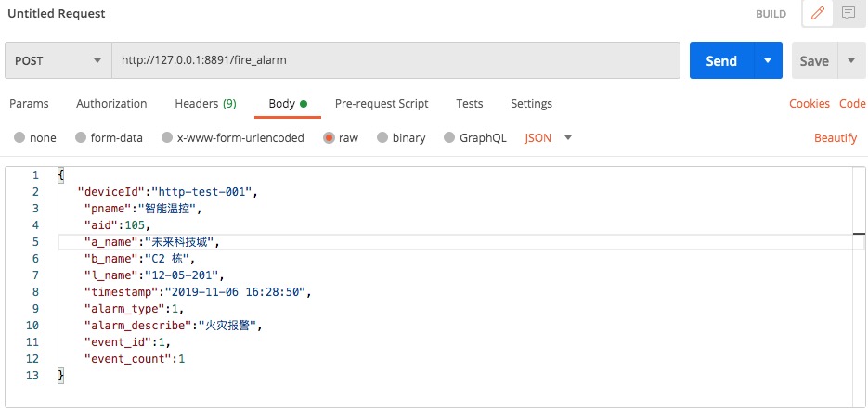Viewport: 868px width, 410px height.
Task: Switch to the Params tab
Action: [28, 104]
